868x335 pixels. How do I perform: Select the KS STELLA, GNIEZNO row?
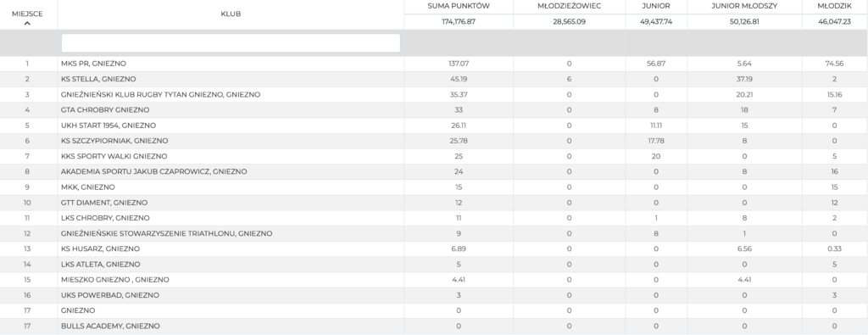(434, 79)
